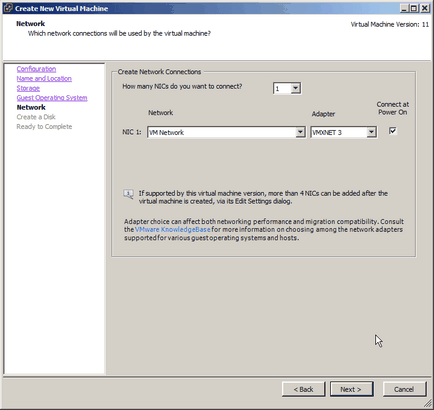Click the greyed Ready to Complete step
Screen dimensions: 434x410
click(44, 127)
